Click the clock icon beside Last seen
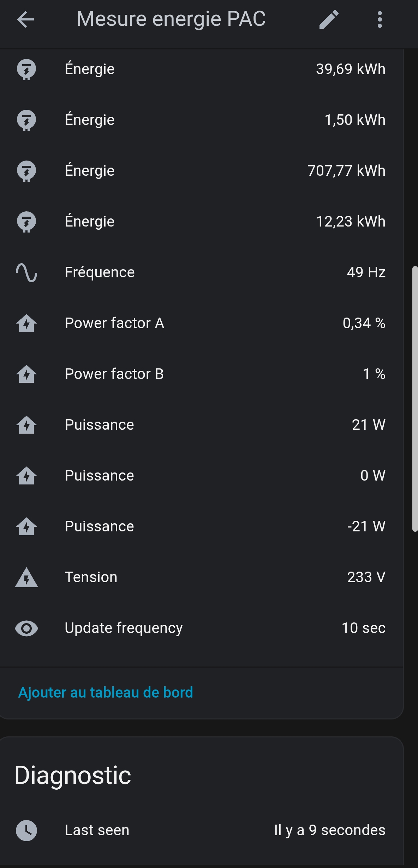418x868 pixels. pyautogui.click(x=26, y=831)
